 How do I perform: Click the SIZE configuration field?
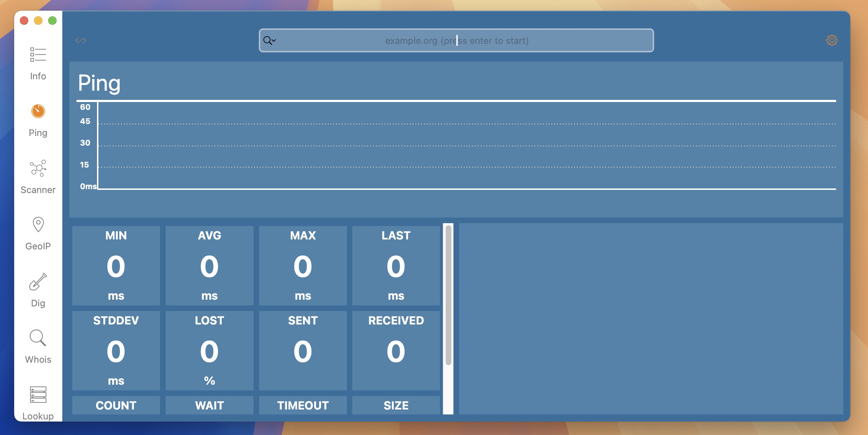(x=396, y=405)
